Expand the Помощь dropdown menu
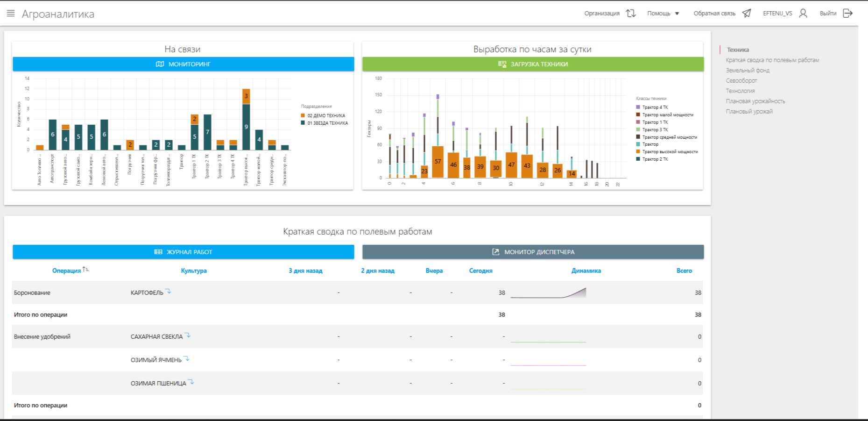Image resolution: width=868 pixels, height=421 pixels. 663,14
